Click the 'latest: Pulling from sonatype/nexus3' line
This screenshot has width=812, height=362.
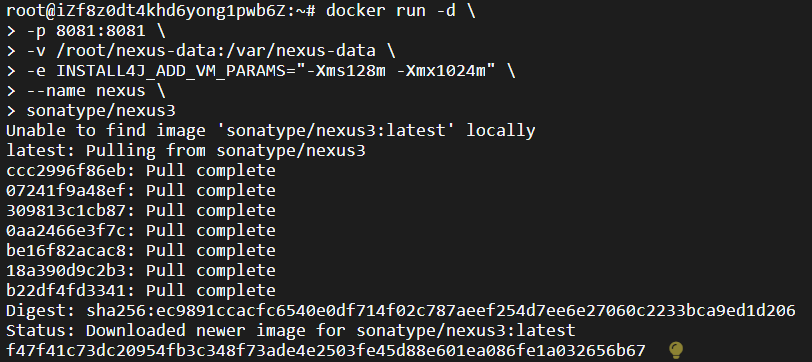click(186, 151)
